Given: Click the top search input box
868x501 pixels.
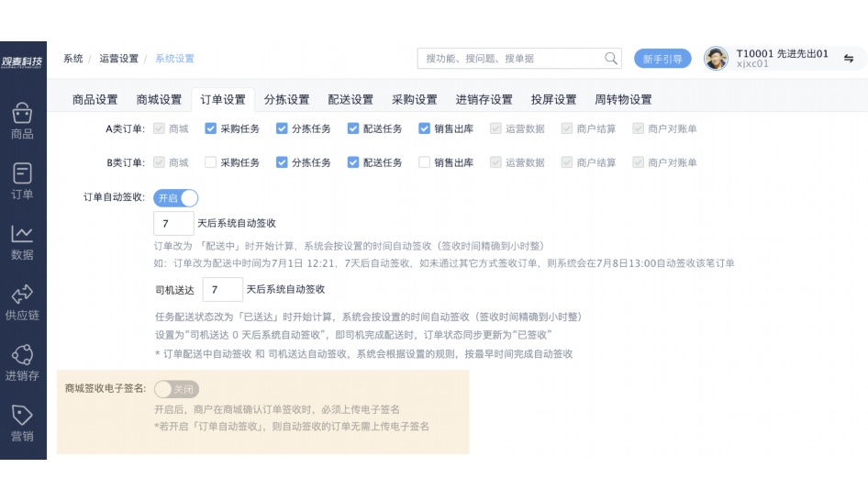Looking at the screenshot, I should pyautogui.click(x=509, y=59).
